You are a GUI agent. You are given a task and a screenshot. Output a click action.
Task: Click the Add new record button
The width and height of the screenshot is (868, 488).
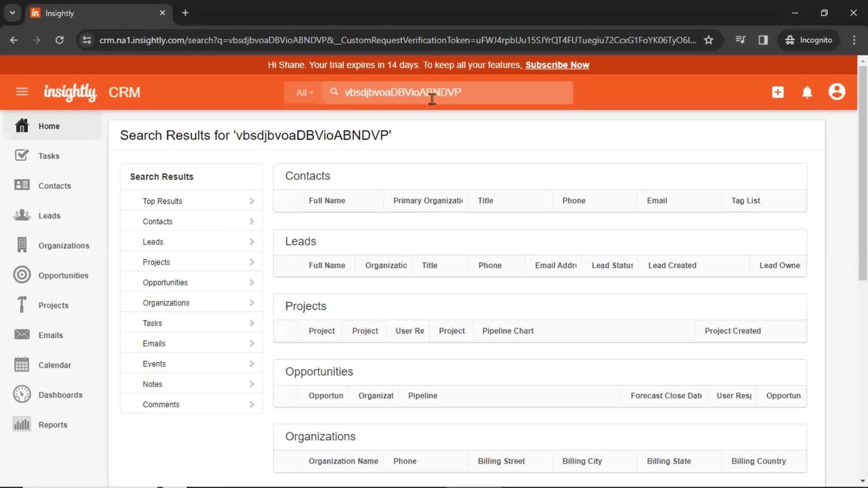click(x=778, y=92)
